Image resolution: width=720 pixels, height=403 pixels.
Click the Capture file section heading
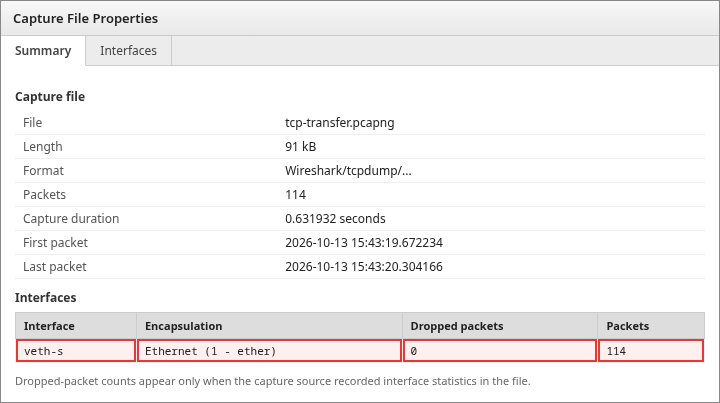[50, 97]
